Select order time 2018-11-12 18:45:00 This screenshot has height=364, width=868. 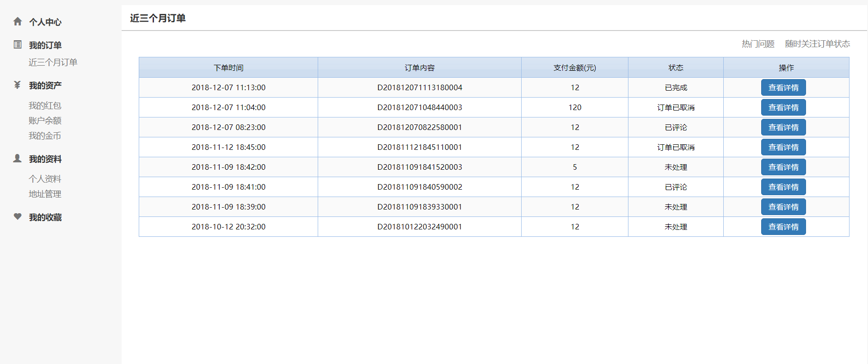[228, 147]
